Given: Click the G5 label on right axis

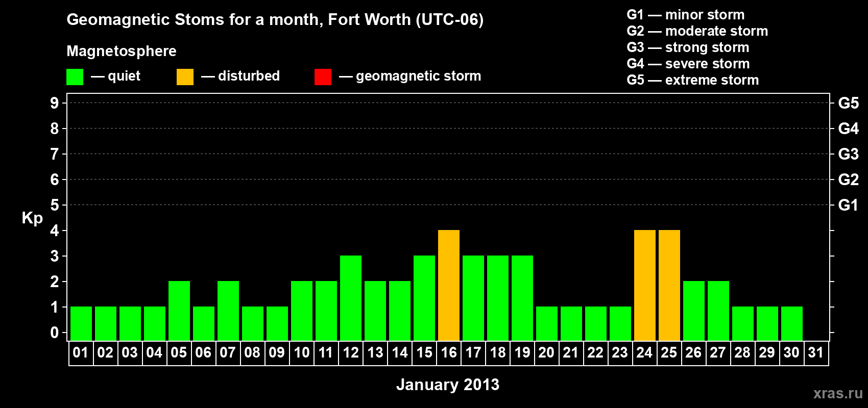Looking at the screenshot, I should (x=849, y=103).
